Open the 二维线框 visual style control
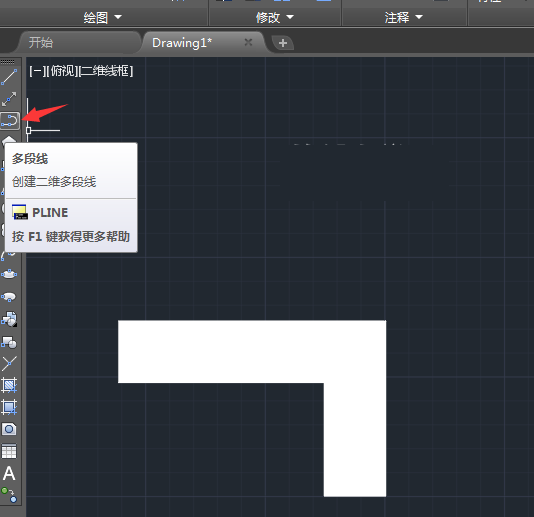This screenshot has width=534, height=517. coord(106,71)
